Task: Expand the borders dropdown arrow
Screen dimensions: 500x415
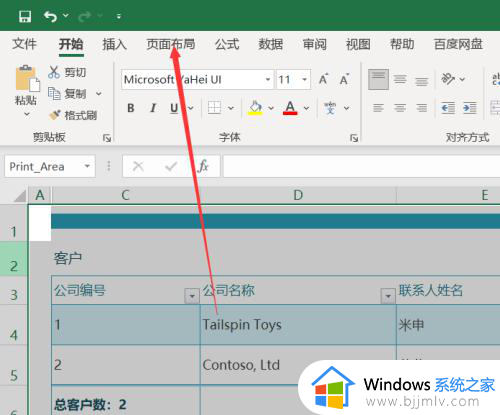Action: (x=231, y=108)
